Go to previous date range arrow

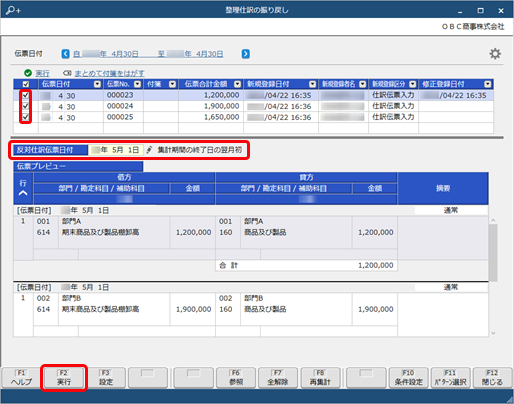(x=66, y=54)
